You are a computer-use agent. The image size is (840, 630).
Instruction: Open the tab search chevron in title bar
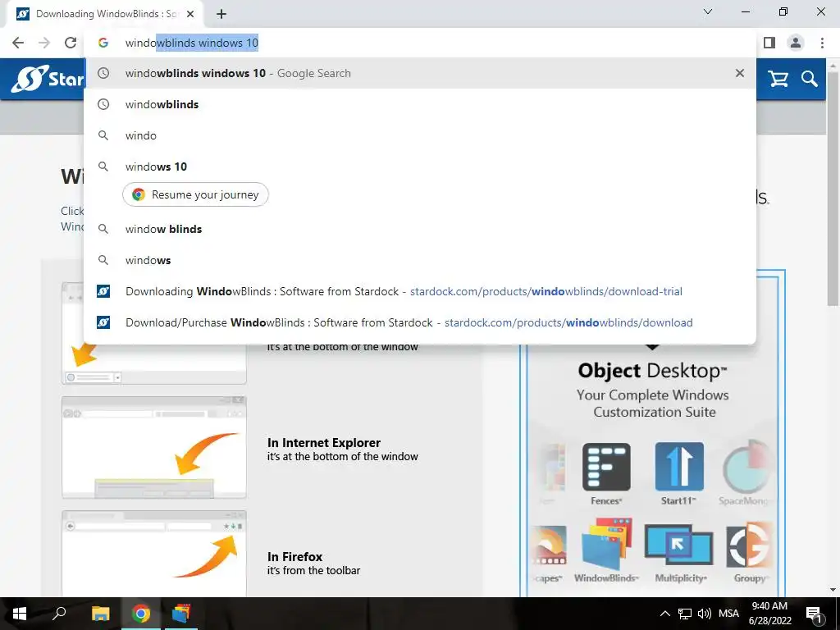coord(708,11)
